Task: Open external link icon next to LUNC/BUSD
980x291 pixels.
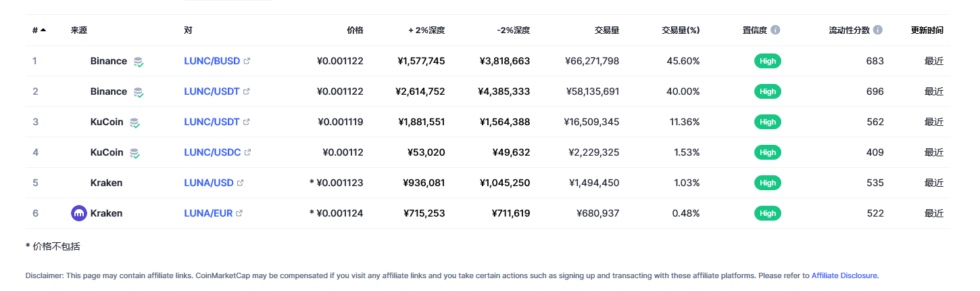Action: tap(247, 61)
